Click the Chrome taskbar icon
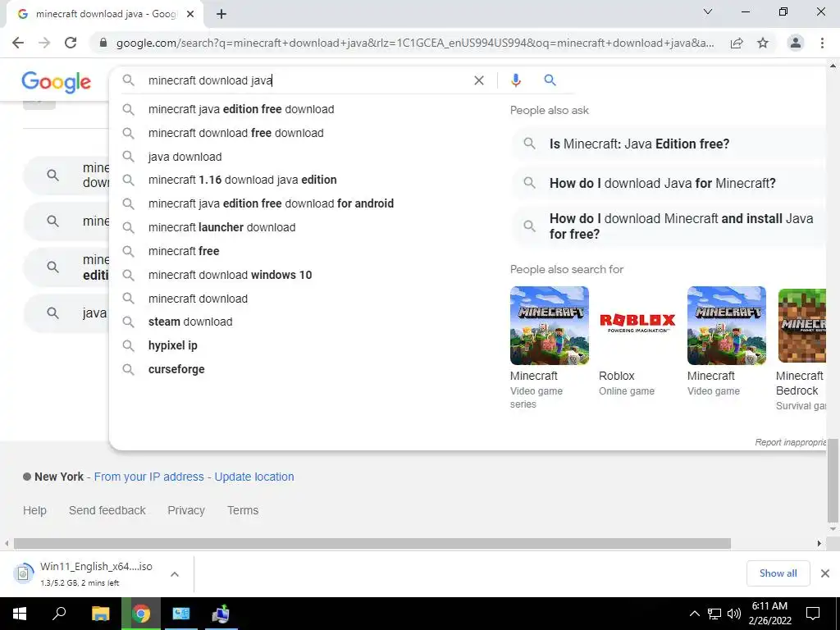The width and height of the screenshot is (840, 630). tap(141, 614)
